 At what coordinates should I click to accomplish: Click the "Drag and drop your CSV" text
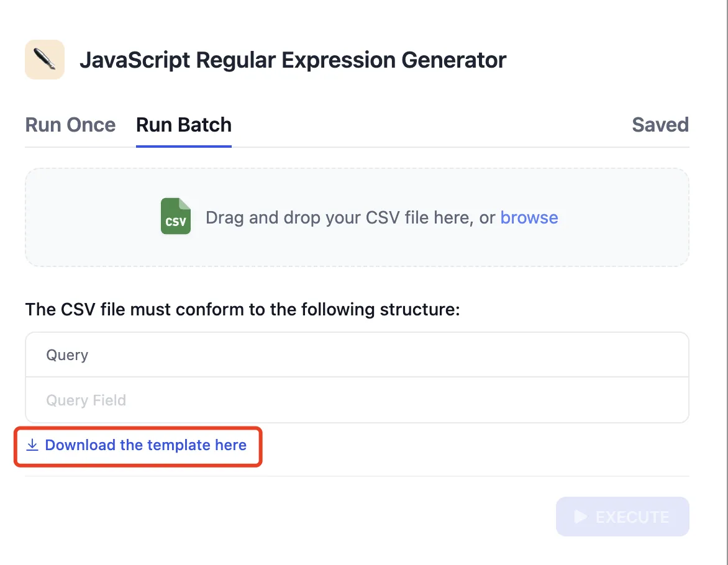(x=350, y=217)
